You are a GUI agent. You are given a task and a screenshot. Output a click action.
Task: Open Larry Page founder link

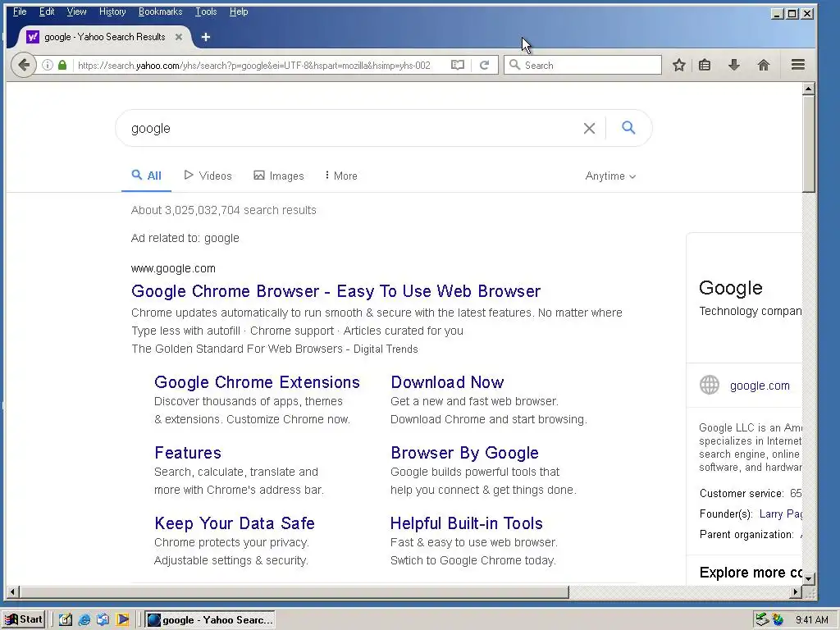click(x=781, y=514)
